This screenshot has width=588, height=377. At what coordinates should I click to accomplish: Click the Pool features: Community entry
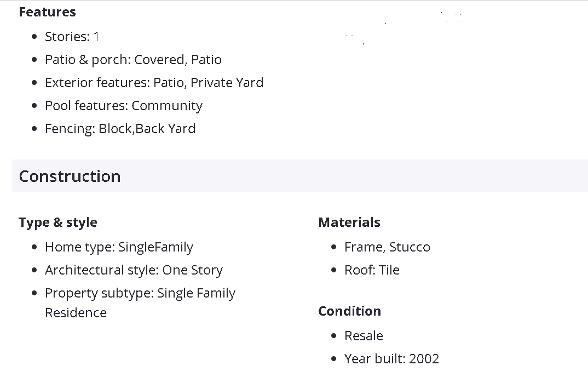coord(123,106)
